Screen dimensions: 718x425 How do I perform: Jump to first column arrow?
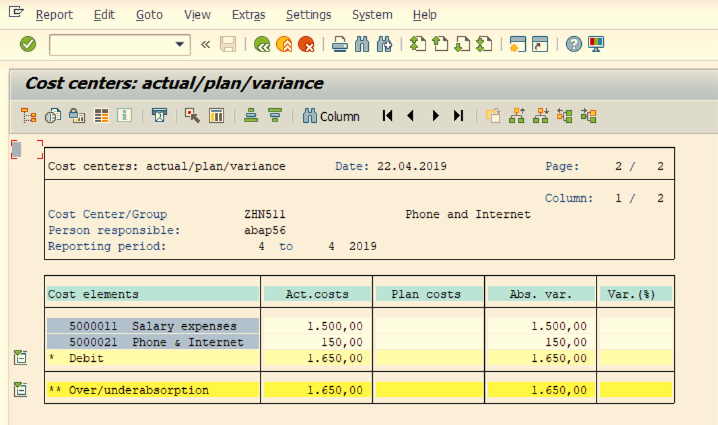pyautogui.click(x=387, y=116)
